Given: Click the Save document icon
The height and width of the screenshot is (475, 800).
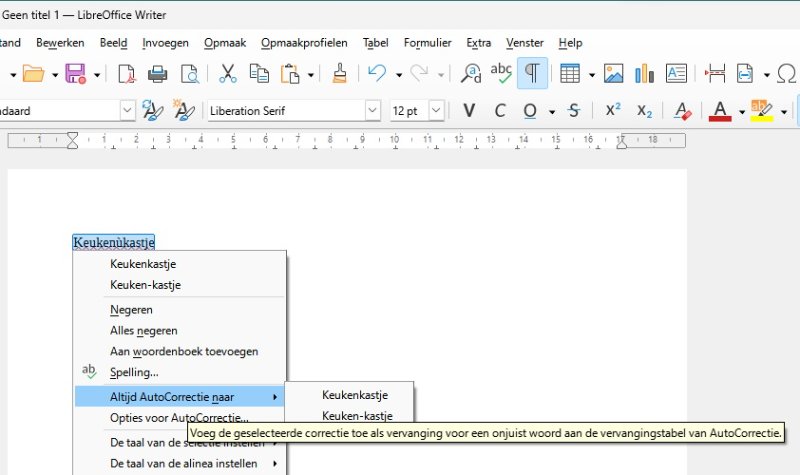Looking at the screenshot, I should [74, 73].
